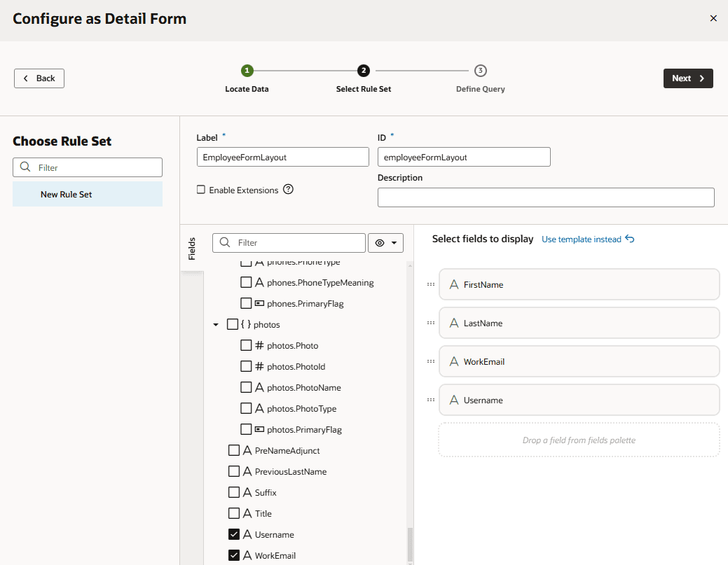This screenshot has height=565, width=728.
Task: Collapse the photos tree node
Action: pyautogui.click(x=216, y=325)
